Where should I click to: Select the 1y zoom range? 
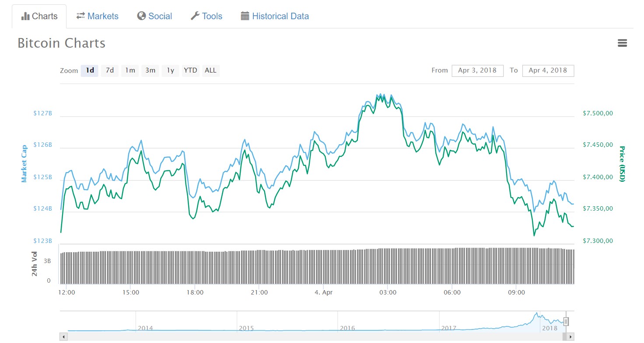pyautogui.click(x=171, y=70)
